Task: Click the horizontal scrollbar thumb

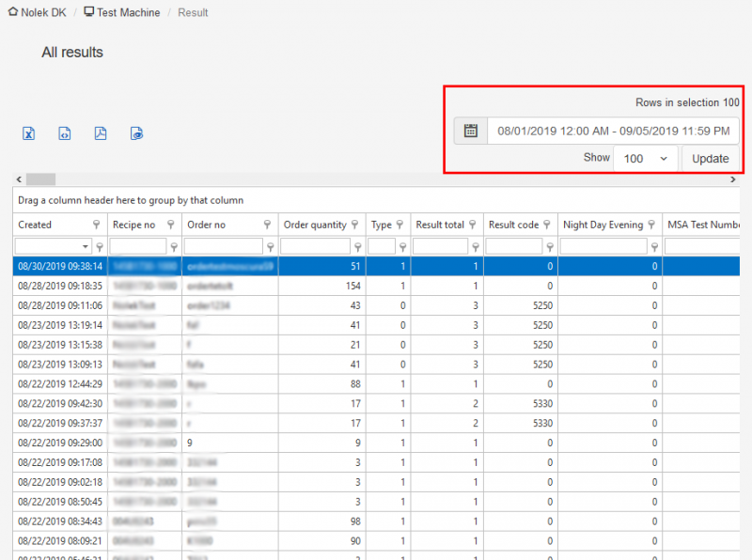Action: (40, 179)
